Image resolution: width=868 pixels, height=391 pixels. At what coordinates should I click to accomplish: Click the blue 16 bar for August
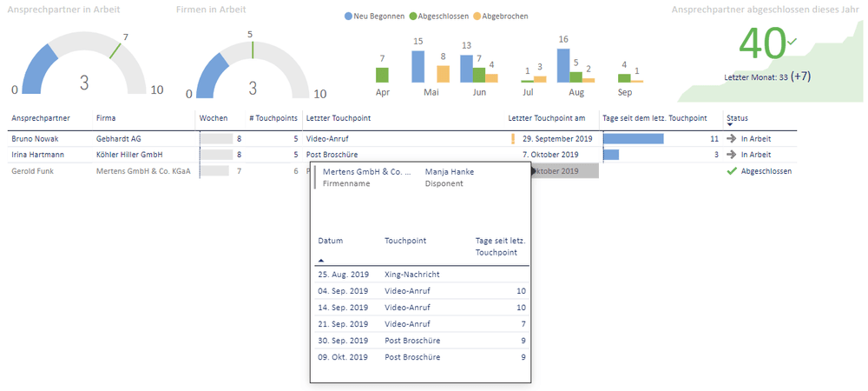562,65
